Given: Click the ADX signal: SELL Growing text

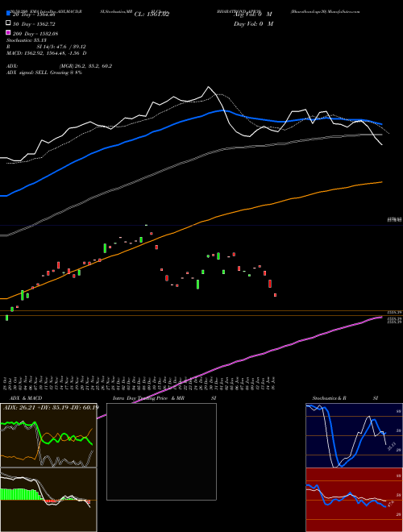Looking at the screenshot, I should 44,73.
